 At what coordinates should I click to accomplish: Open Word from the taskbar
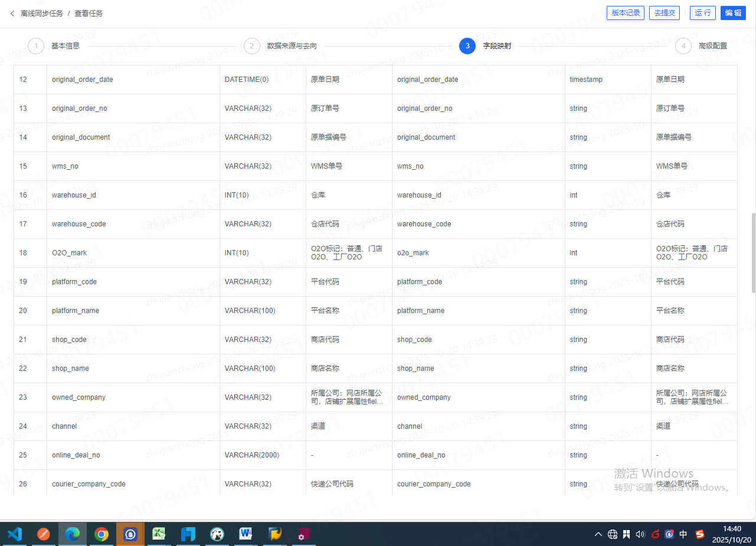pos(246,534)
